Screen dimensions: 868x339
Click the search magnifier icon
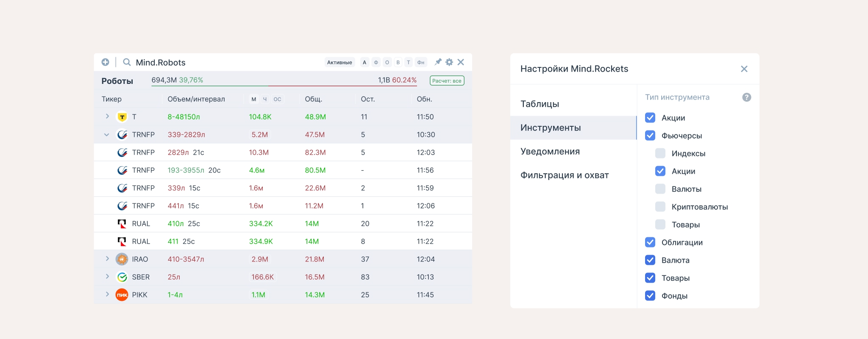click(x=127, y=62)
